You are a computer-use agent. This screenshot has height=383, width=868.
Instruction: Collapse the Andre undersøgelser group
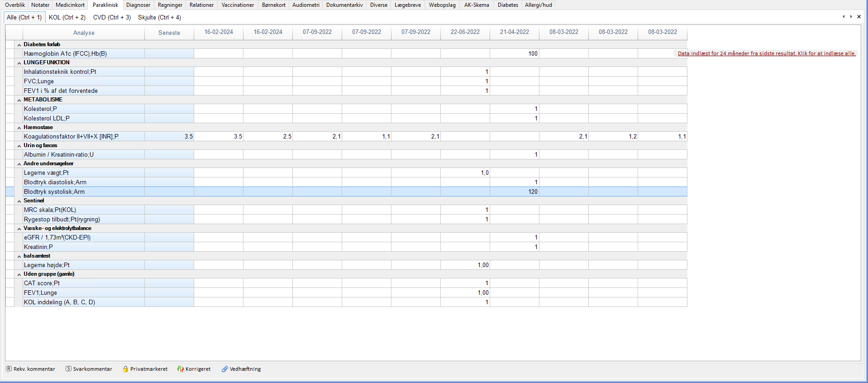pos(19,164)
